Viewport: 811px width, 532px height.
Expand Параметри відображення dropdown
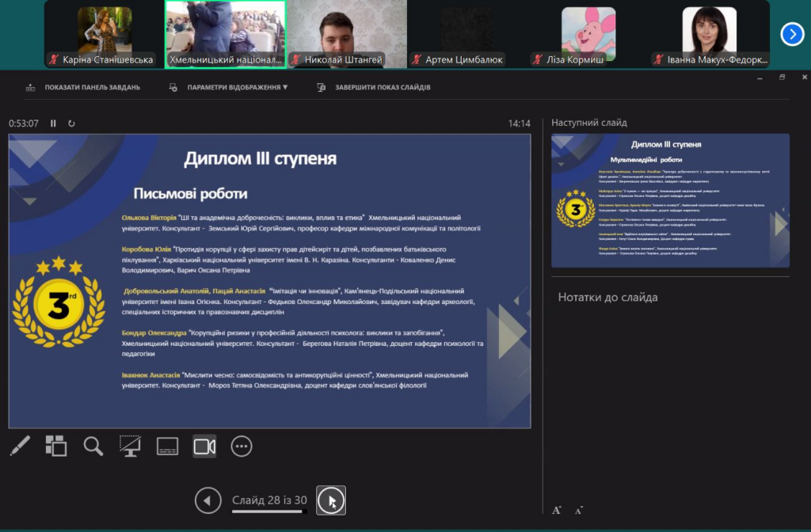point(230,88)
